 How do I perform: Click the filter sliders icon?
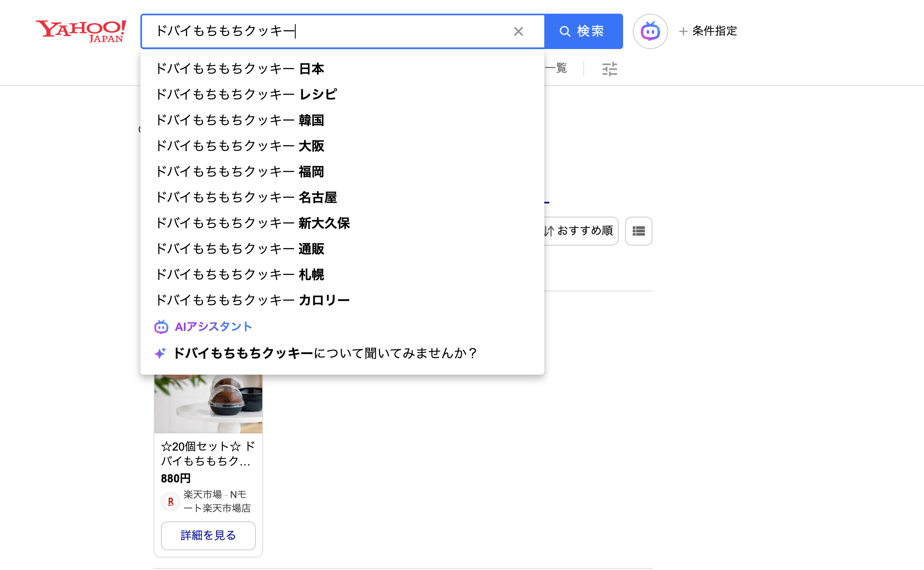(x=609, y=69)
